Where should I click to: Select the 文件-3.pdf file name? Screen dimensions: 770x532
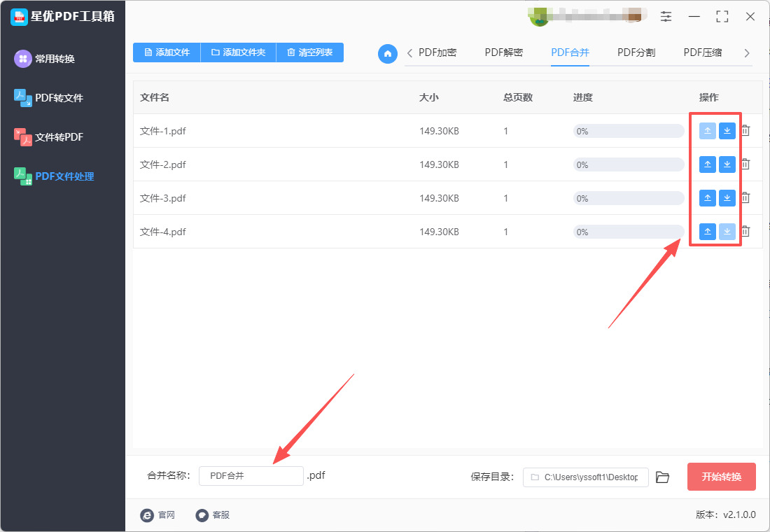point(162,198)
